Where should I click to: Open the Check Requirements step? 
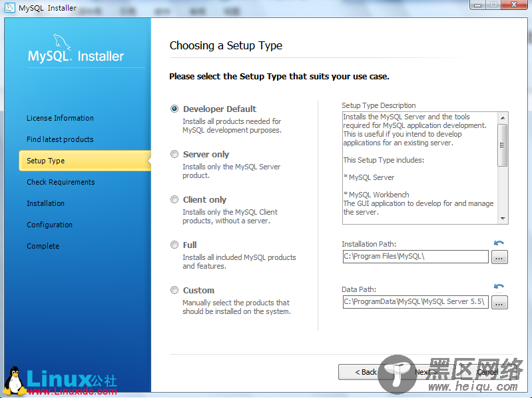[61, 182]
